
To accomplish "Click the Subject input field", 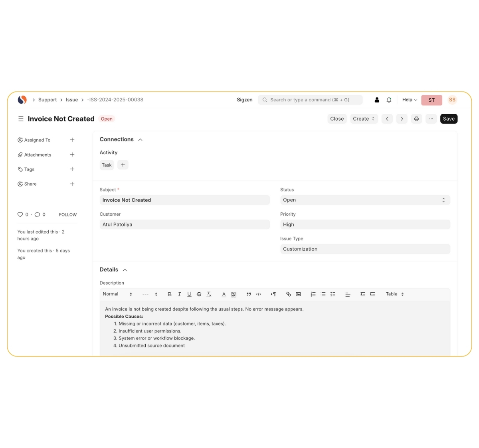I will tap(184, 200).
